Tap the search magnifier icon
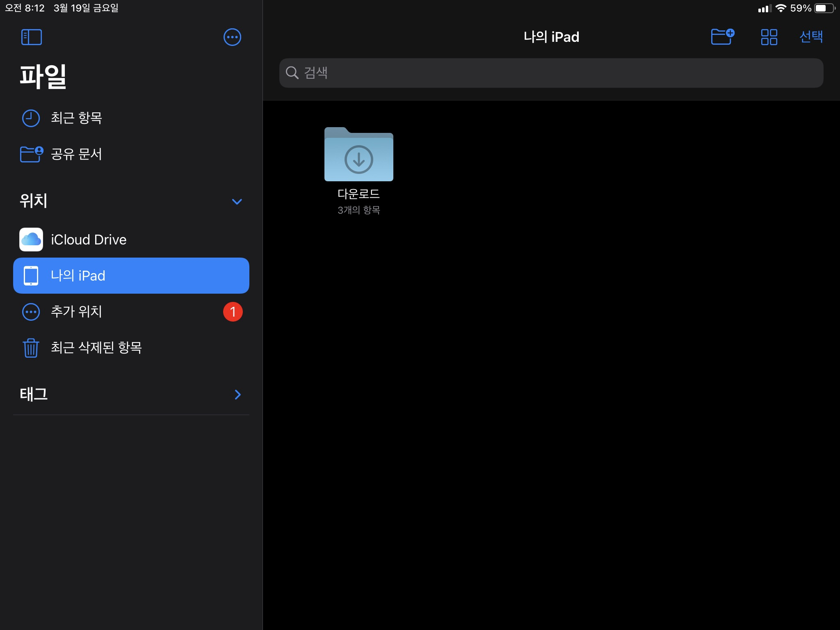The height and width of the screenshot is (630, 840). (292, 73)
